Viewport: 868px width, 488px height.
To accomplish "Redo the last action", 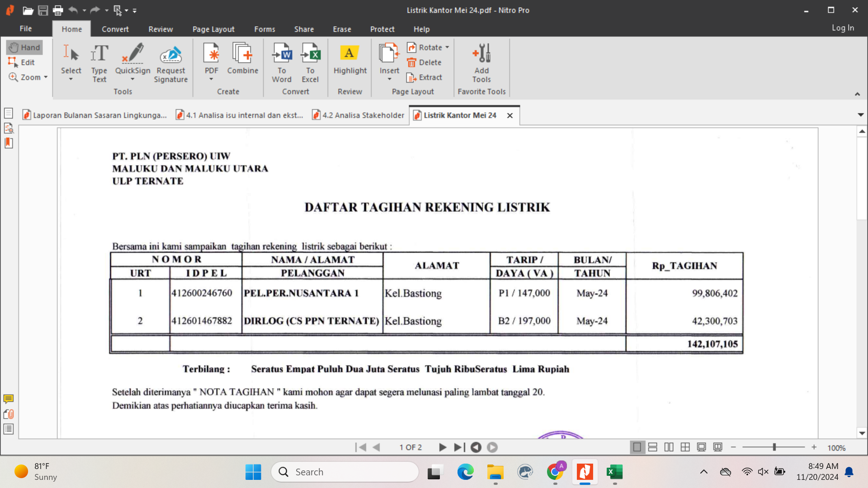I will 95,10.
